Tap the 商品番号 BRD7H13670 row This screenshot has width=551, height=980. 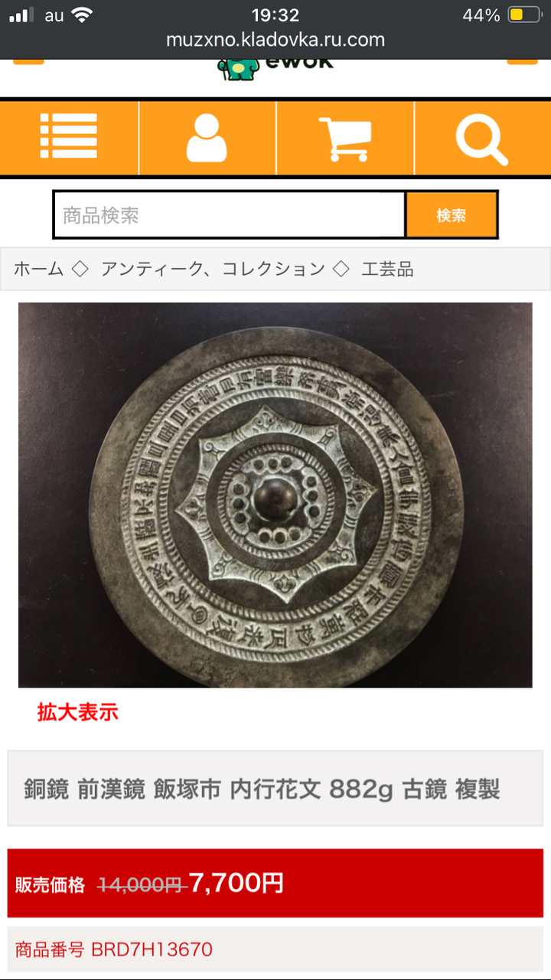coord(275,950)
